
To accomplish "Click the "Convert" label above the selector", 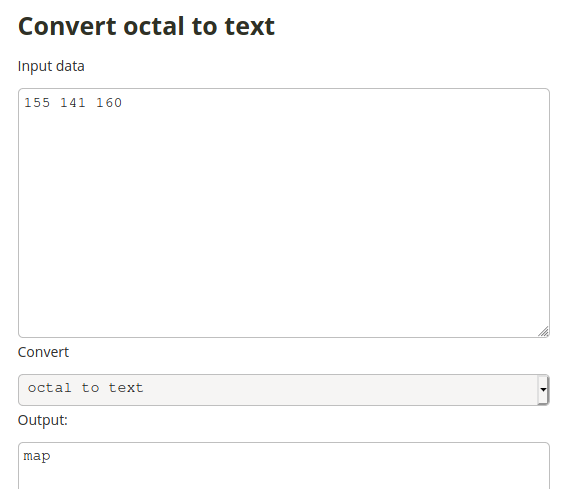I will pyautogui.click(x=43, y=352).
